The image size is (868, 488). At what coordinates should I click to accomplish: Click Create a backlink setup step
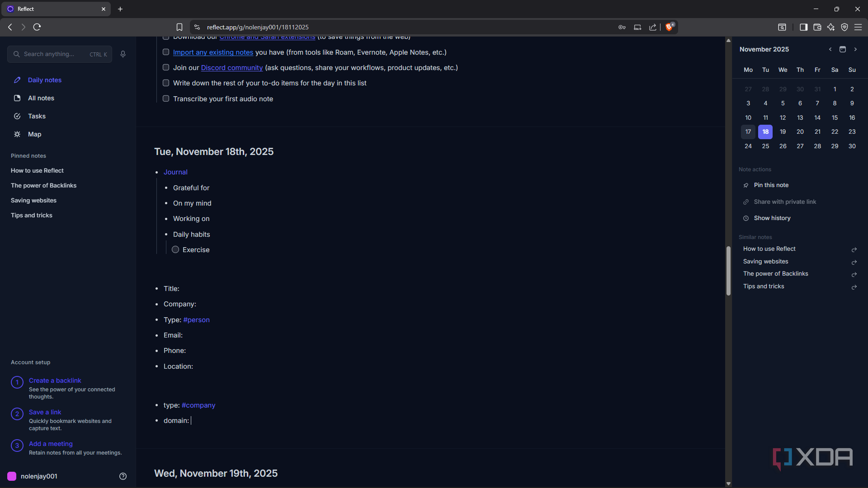(x=55, y=381)
